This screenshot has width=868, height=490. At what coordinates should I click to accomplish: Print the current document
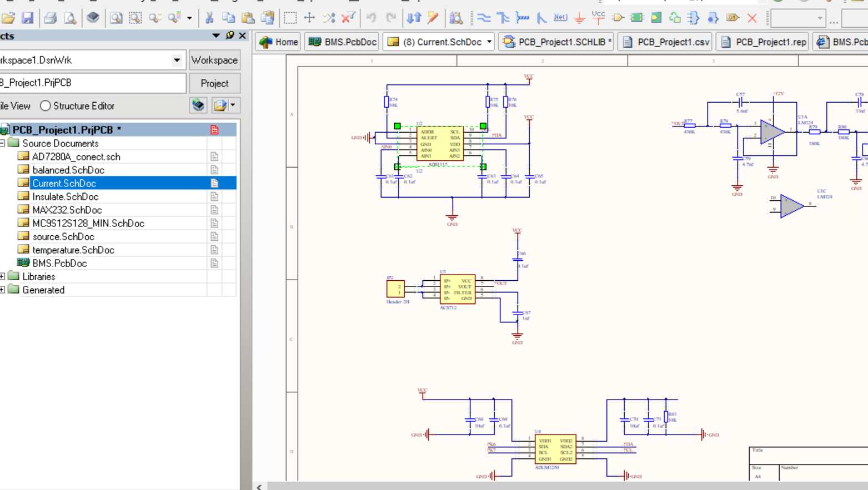coord(51,18)
